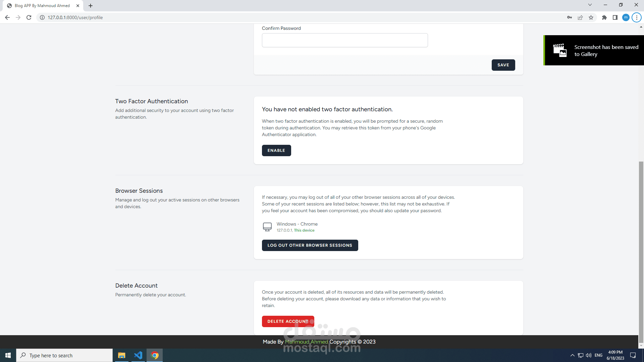Image resolution: width=644 pixels, height=362 pixels.
Task: Toggle the Chrome side panel icon
Action: [615, 17]
